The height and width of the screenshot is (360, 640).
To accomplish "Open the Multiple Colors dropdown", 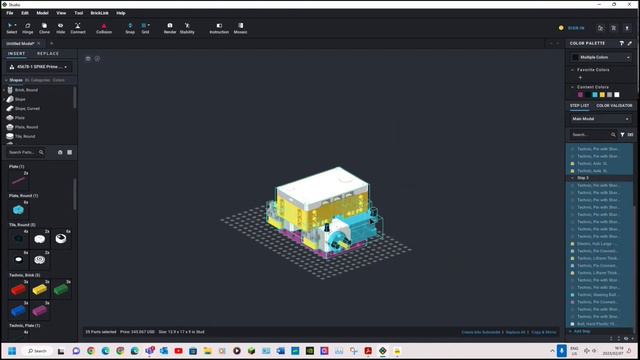I will 601,58.
